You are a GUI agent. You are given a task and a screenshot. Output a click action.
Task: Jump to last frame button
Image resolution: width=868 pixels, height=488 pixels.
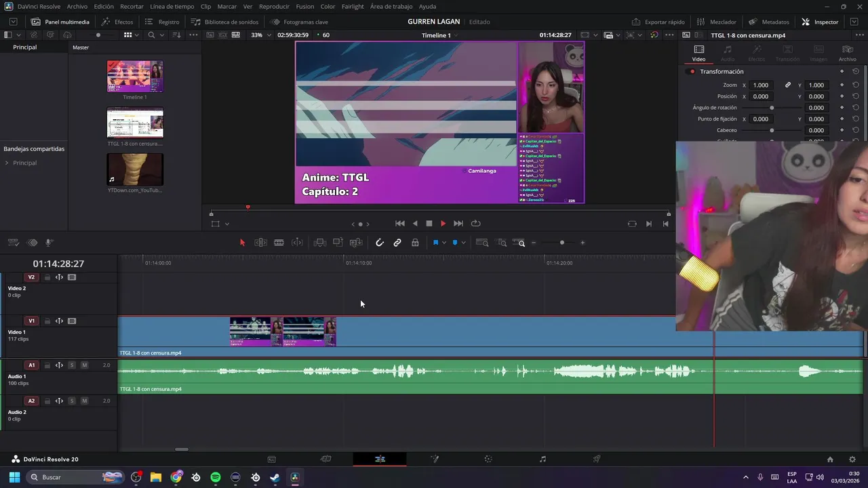458,224
